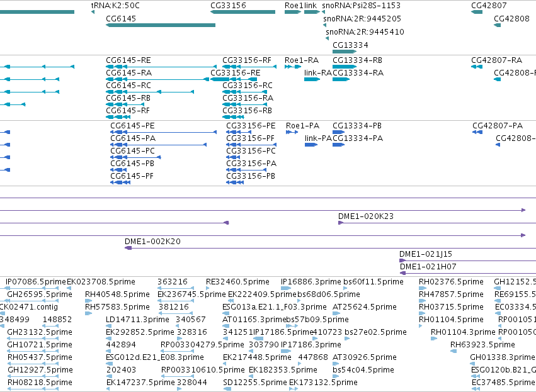Select protein CG13334-PA
Image resolution: width=536 pixels, height=392 pixels.
pyautogui.click(x=339, y=145)
